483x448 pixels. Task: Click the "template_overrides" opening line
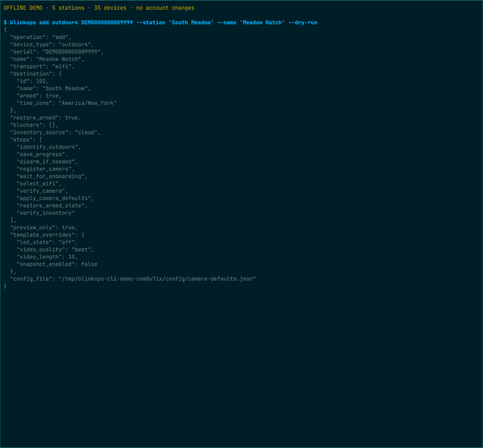[x=47, y=235]
